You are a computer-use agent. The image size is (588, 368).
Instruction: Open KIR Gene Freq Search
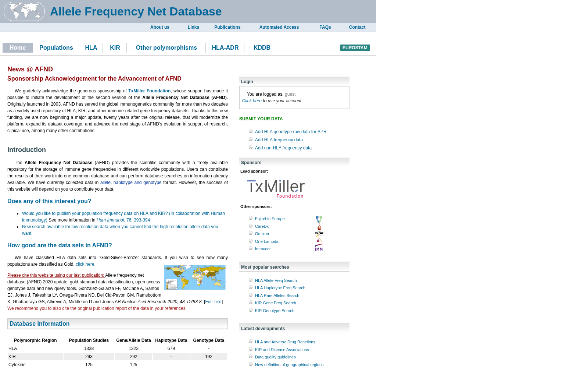pos(276,303)
